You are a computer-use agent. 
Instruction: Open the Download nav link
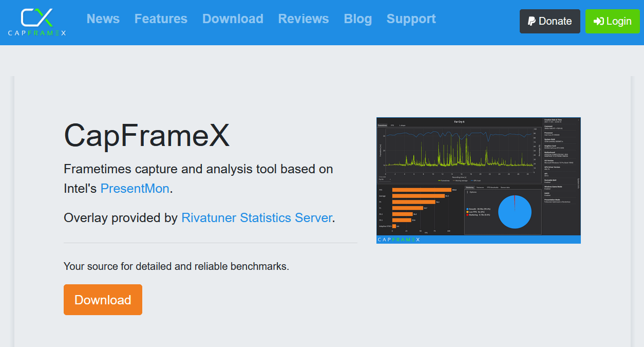pos(233,19)
